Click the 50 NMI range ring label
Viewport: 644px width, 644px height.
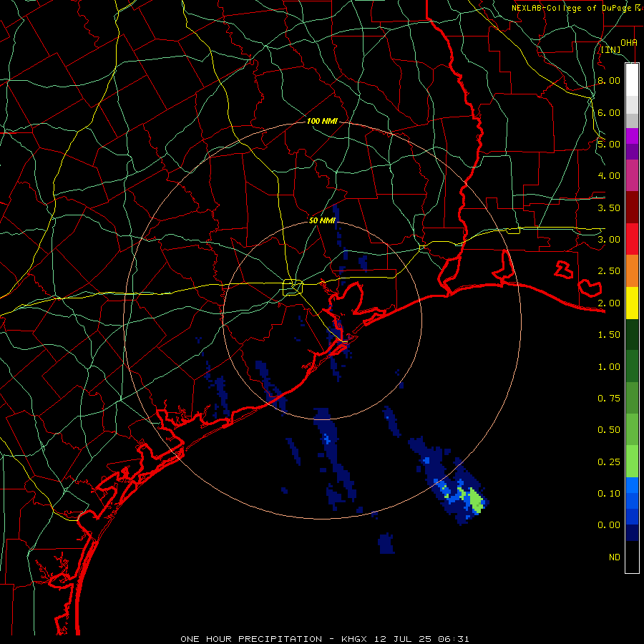coord(322,220)
